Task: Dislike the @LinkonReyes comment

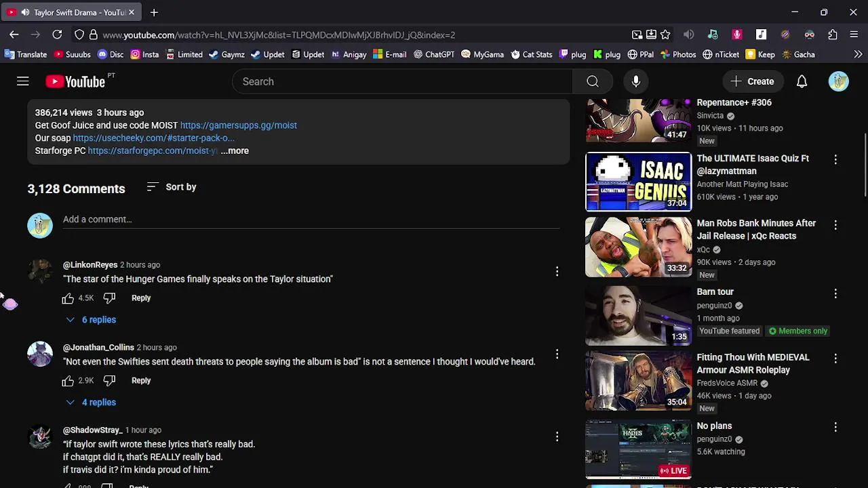Action: 109,298
